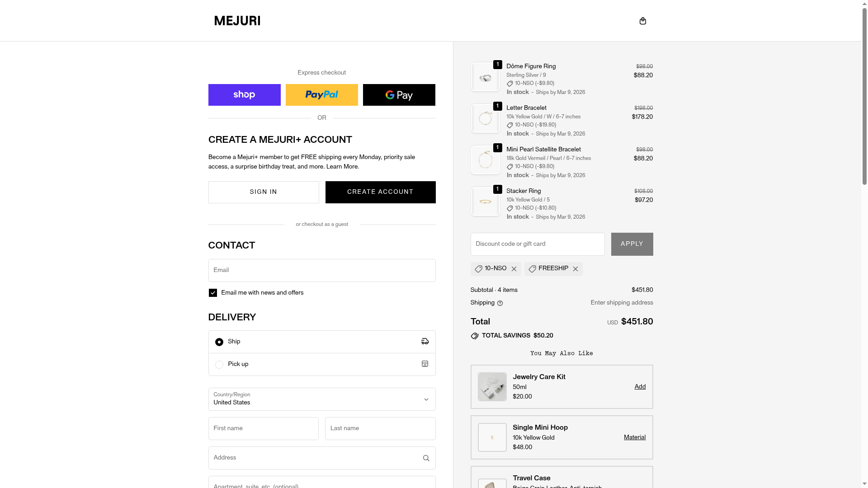Choose Material for Single Mini Hoop
This screenshot has width=868, height=488.
(634, 437)
